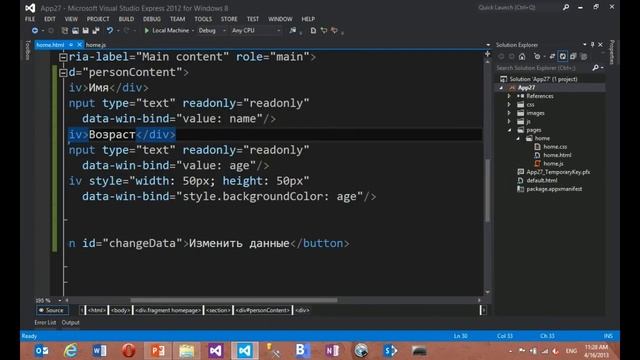Open the WINDOW menu
The height and width of the screenshot is (360, 640).
coord(280,19)
